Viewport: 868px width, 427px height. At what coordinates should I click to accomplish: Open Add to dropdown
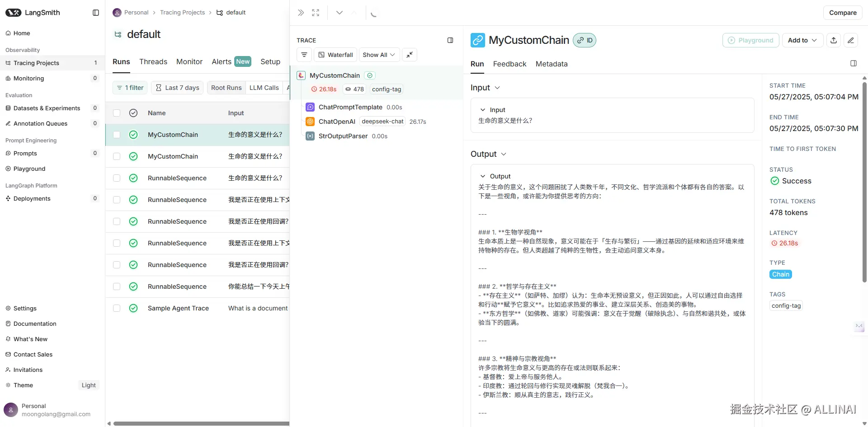pyautogui.click(x=802, y=40)
